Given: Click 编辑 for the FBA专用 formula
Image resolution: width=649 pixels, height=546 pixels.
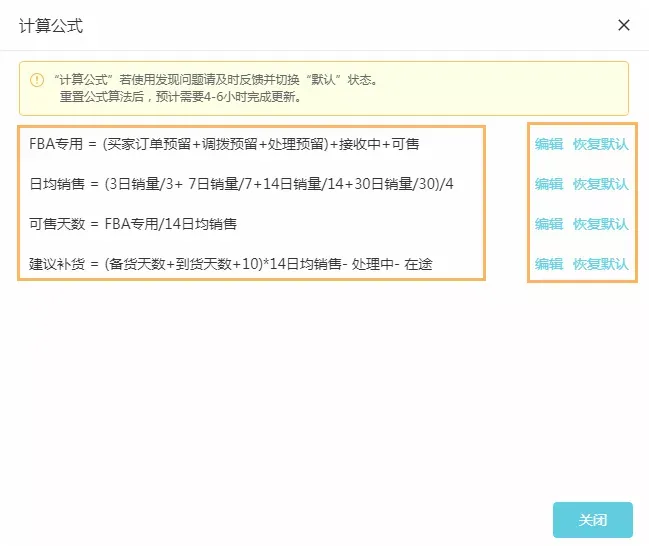Looking at the screenshot, I should [x=549, y=144].
